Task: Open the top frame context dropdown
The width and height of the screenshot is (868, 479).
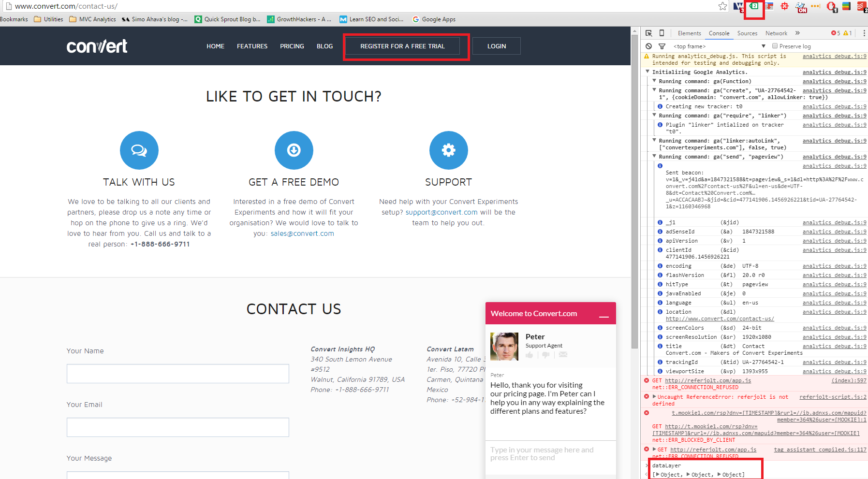Action: tap(719, 46)
